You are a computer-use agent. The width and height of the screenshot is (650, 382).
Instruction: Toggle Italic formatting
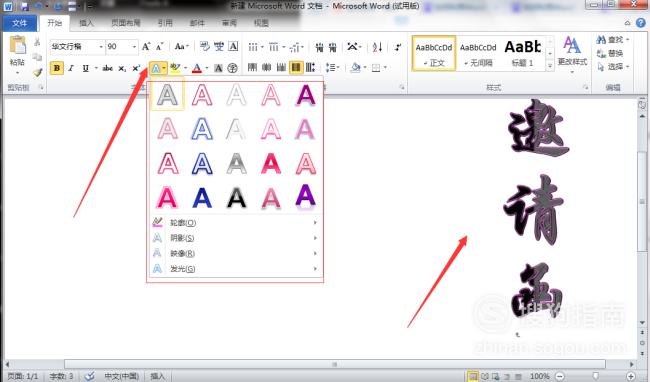(71, 68)
